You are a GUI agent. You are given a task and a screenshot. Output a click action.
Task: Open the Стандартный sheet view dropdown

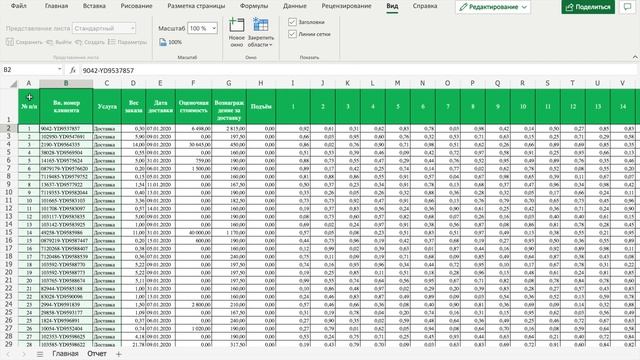point(104,29)
